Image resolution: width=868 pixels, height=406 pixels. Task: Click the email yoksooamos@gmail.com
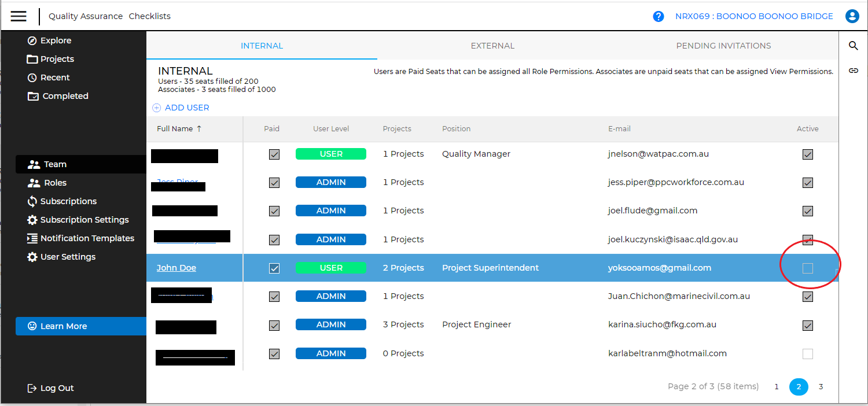(x=660, y=268)
